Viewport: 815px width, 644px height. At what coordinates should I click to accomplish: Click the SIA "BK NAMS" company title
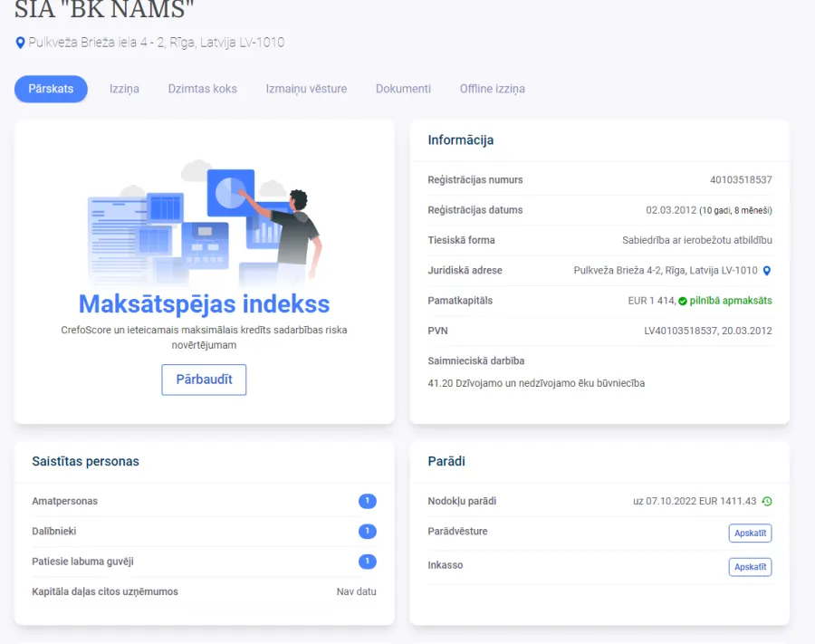(x=104, y=9)
